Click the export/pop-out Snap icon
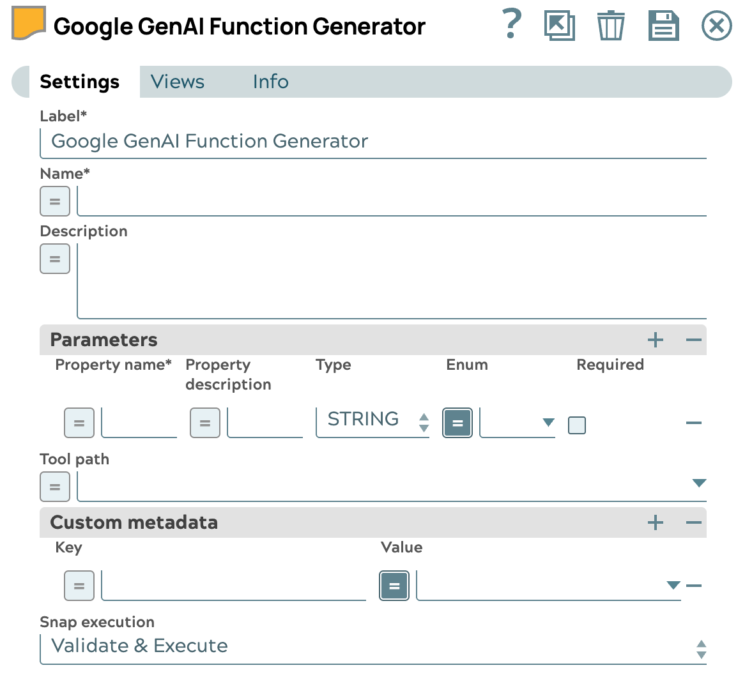This screenshot has height=700, width=745. coord(560,26)
